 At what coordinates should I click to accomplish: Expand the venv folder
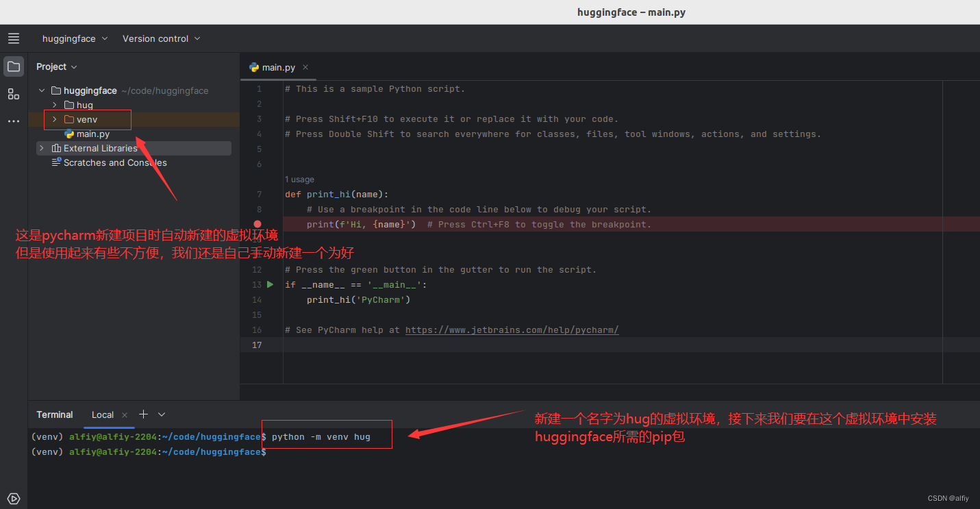[55, 119]
